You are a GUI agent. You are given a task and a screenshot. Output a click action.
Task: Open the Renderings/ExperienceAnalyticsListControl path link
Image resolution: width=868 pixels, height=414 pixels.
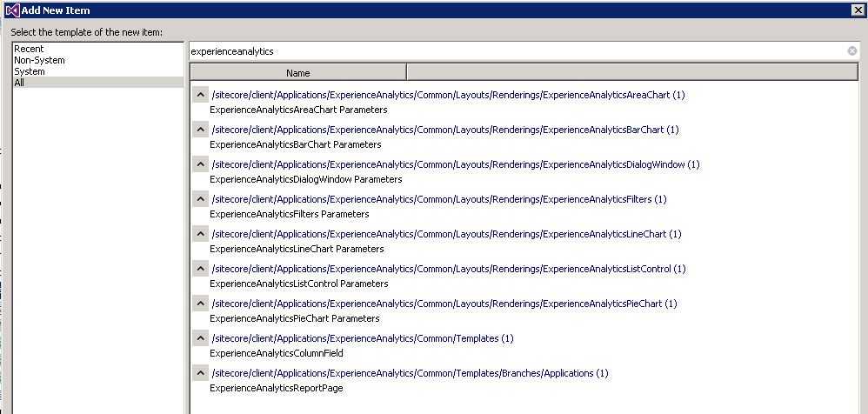(x=449, y=269)
